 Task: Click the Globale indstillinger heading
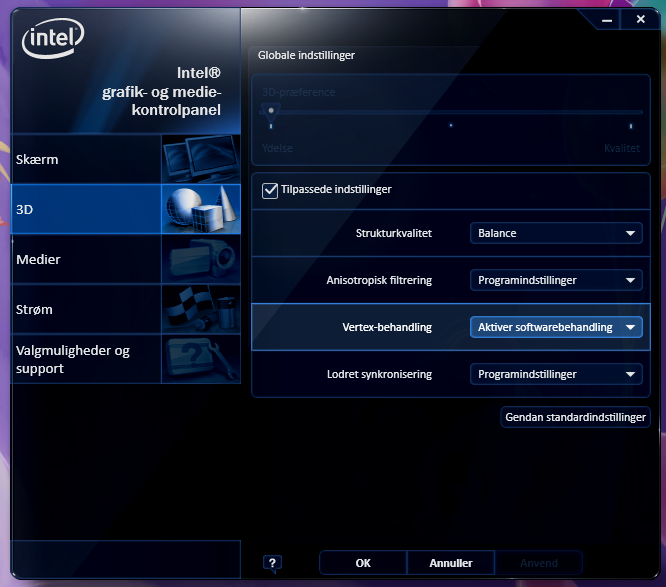click(306, 55)
